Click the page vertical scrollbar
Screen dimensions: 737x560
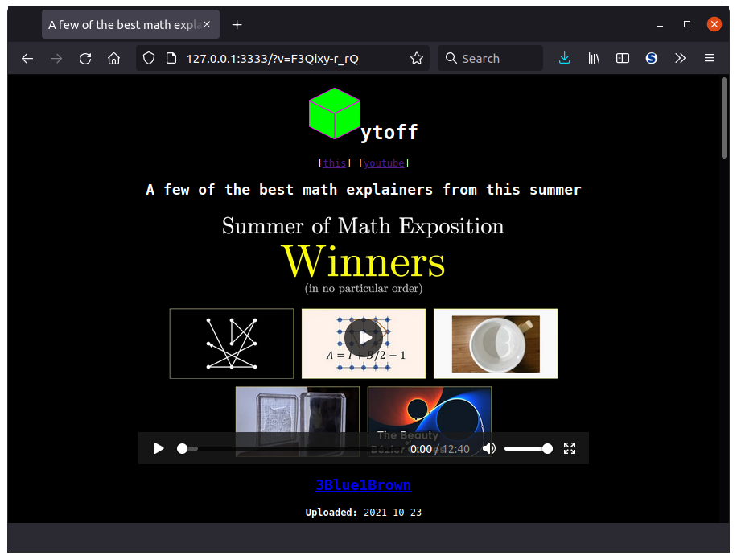[x=724, y=117]
